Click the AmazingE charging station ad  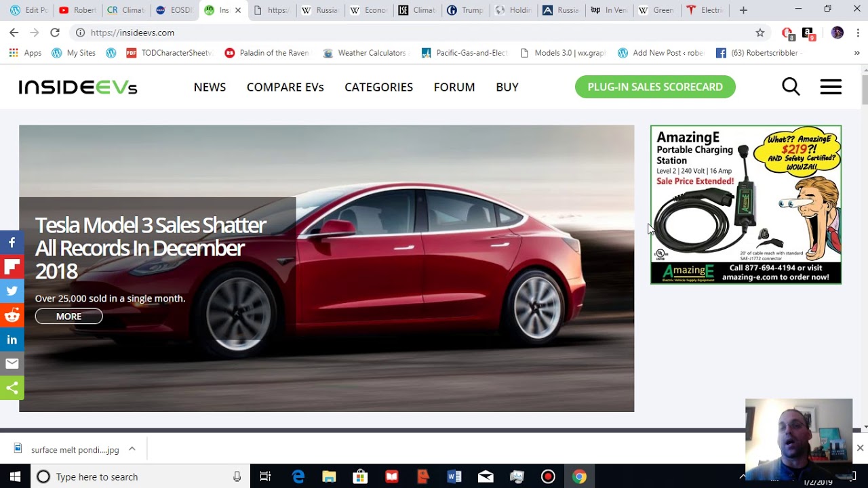[x=746, y=205]
